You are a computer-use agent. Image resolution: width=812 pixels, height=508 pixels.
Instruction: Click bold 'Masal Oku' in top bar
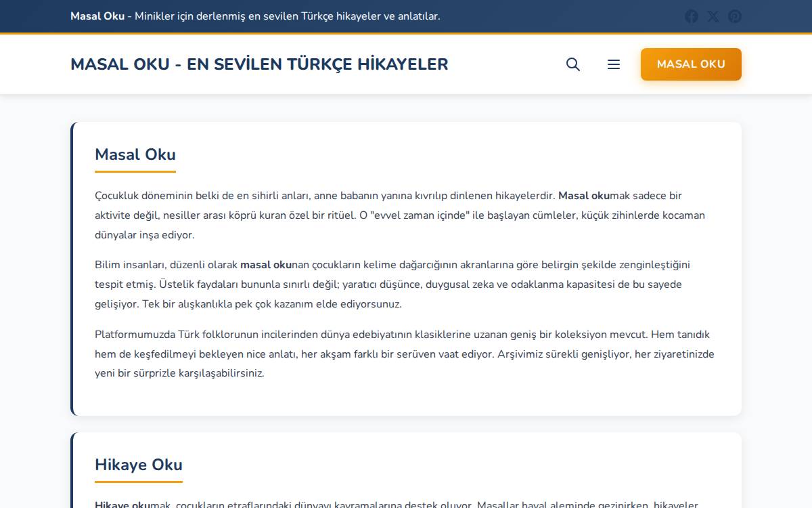[97, 16]
